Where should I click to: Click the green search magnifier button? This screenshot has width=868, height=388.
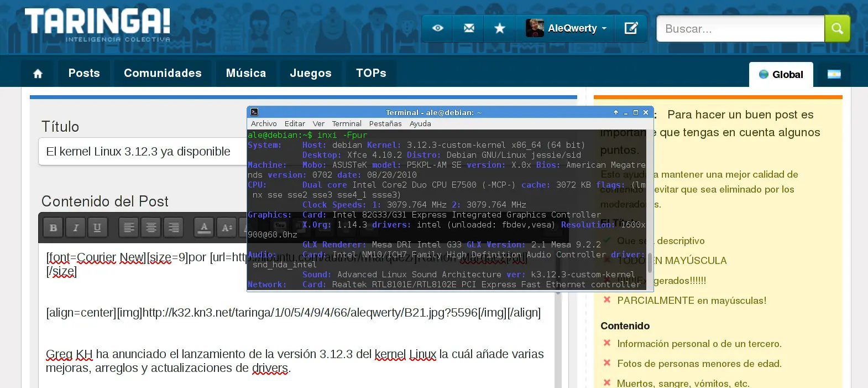click(x=837, y=29)
